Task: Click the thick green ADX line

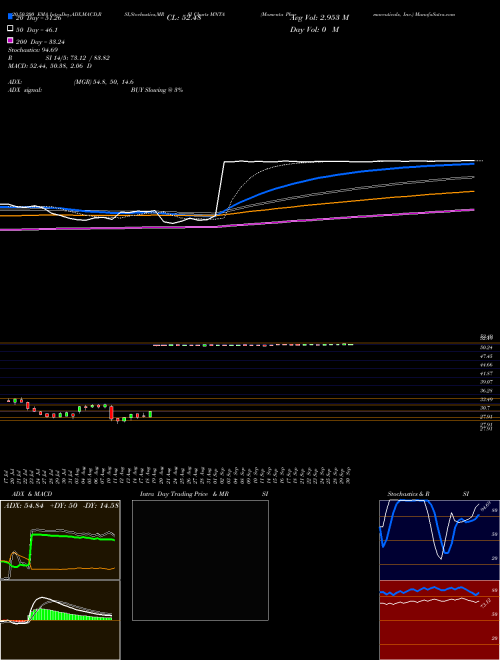Action: [x=72, y=537]
